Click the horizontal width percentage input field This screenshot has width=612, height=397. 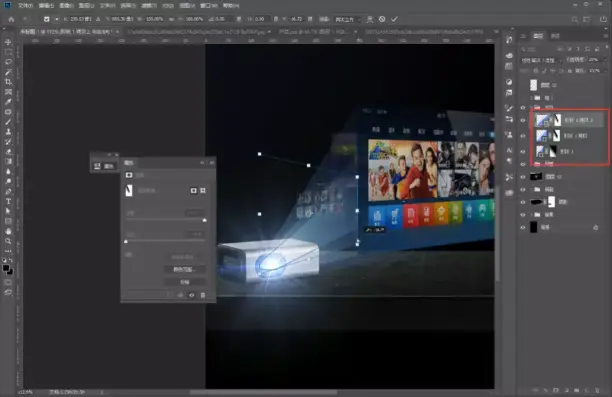[154, 19]
